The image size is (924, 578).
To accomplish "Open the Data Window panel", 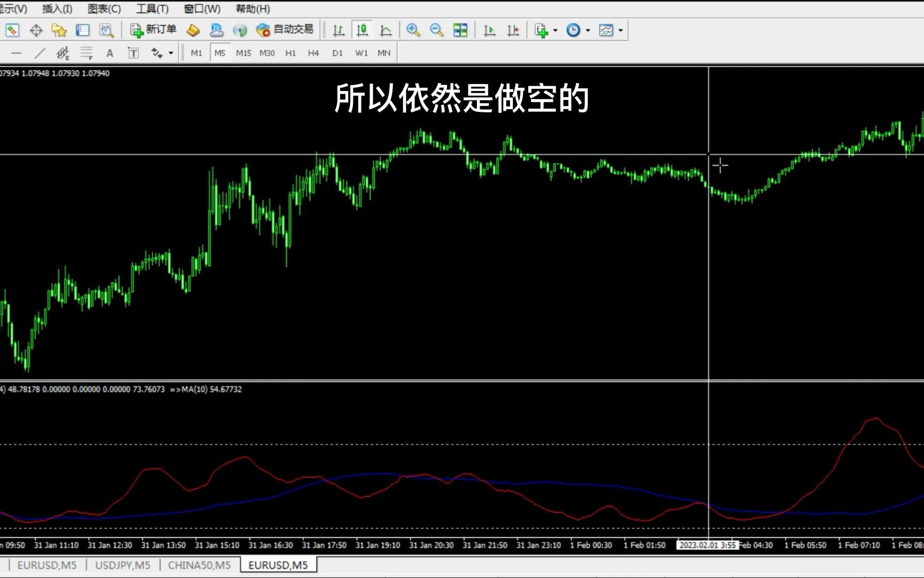I will 82,30.
